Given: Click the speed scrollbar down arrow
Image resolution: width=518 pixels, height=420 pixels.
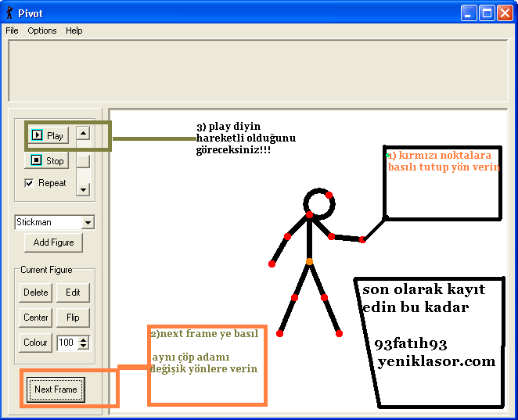Looking at the screenshot, I should (x=83, y=188).
